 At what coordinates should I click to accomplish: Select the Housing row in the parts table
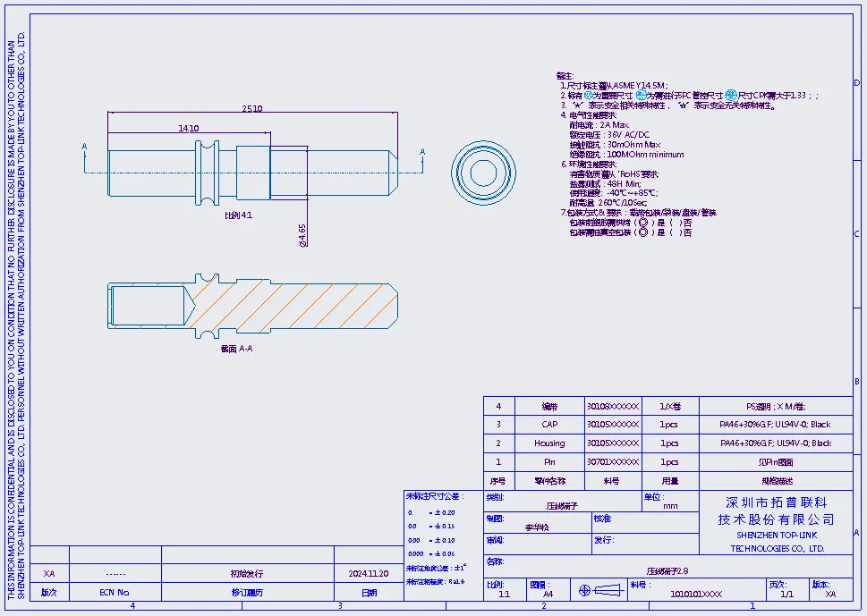(549, 443)
